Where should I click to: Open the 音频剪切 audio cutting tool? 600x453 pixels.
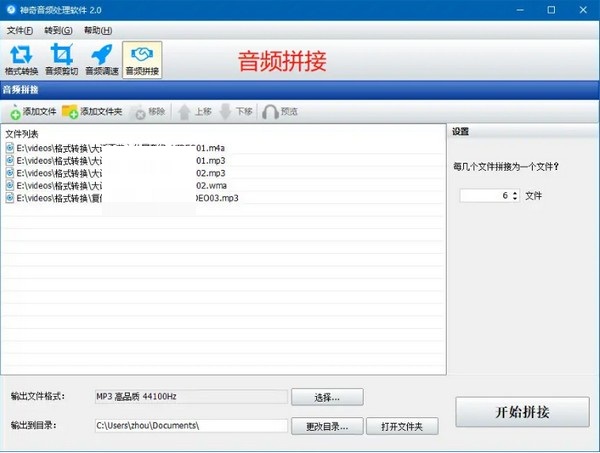coord(62,60)
